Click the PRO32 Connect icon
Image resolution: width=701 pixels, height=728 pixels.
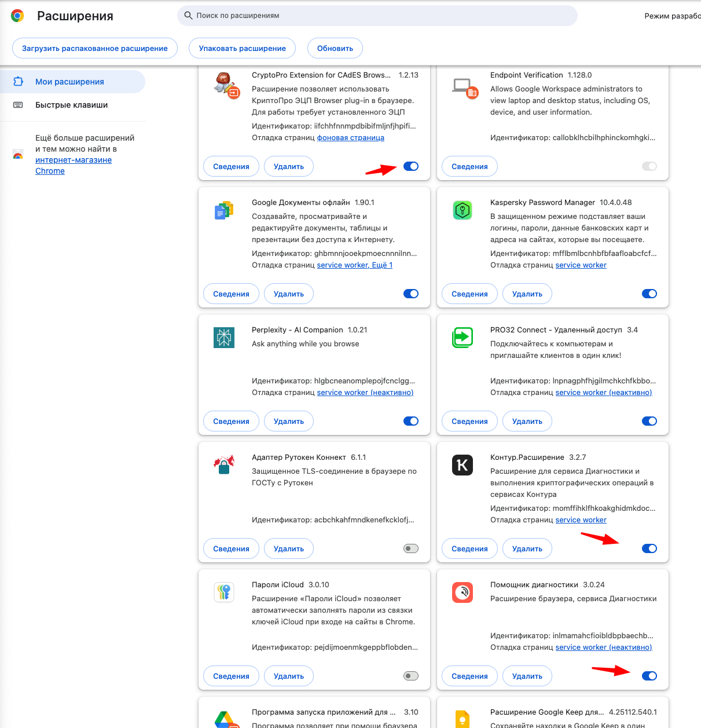(463, 338)
